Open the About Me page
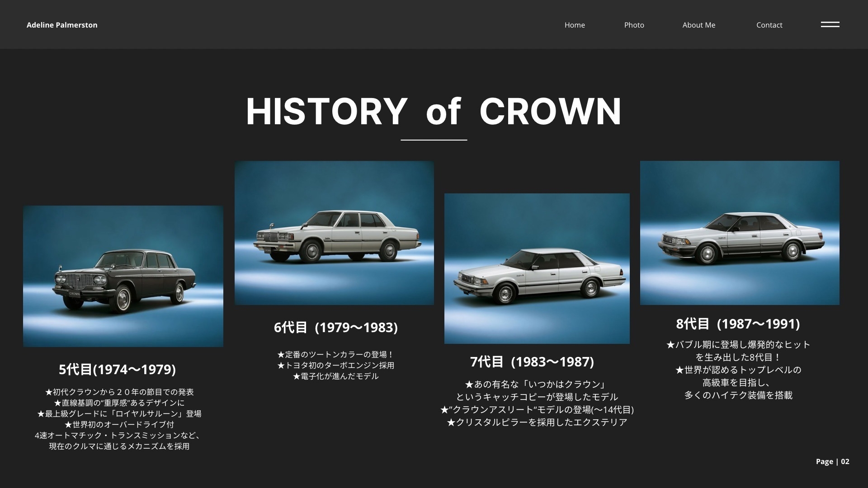The width and height of the screenshot is (868, 488). click(x=698, y=25)
